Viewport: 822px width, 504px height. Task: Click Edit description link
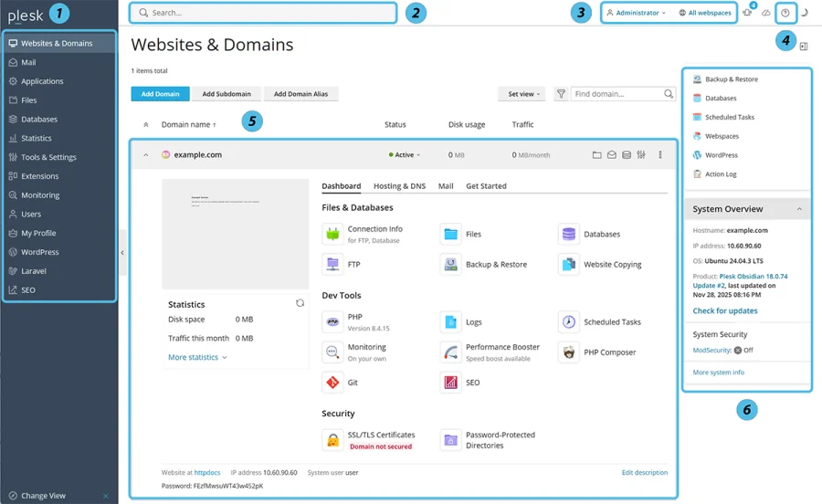pyautogui.click(x=644, y=472)
